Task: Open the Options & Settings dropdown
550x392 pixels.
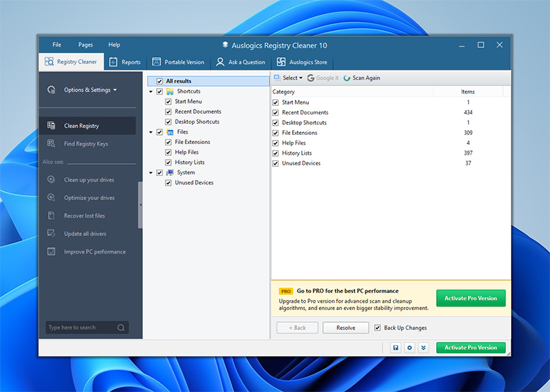Action: [90, 90]
